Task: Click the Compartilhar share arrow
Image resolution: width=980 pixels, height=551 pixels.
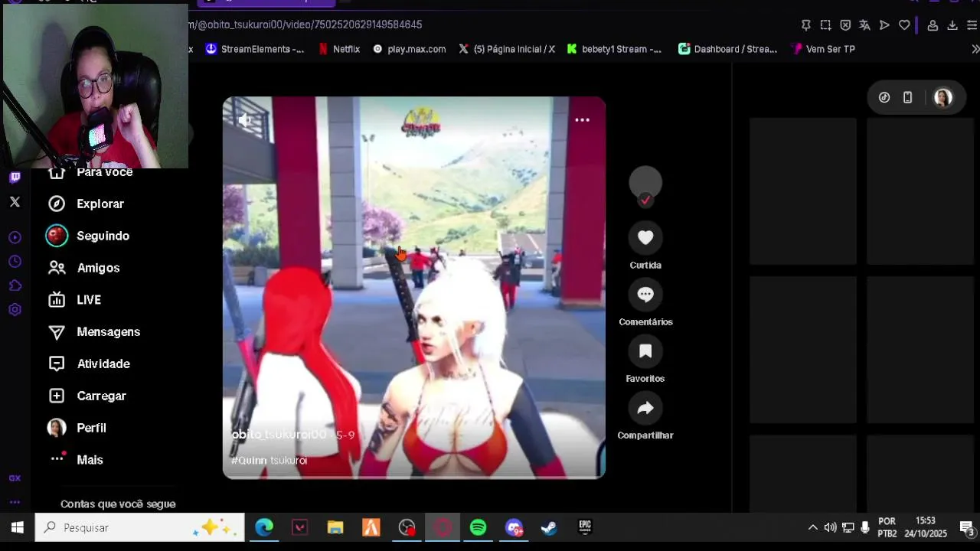Action: 645,408
